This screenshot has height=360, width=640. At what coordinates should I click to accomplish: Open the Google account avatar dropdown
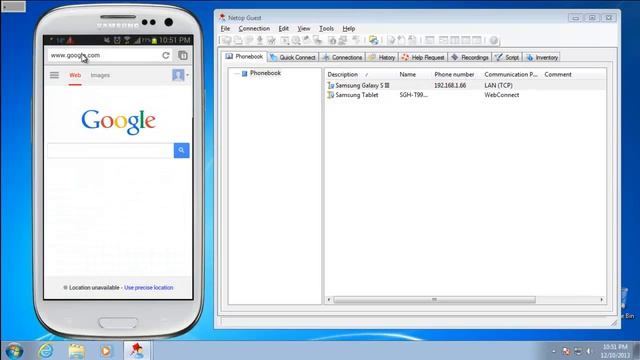180,75
